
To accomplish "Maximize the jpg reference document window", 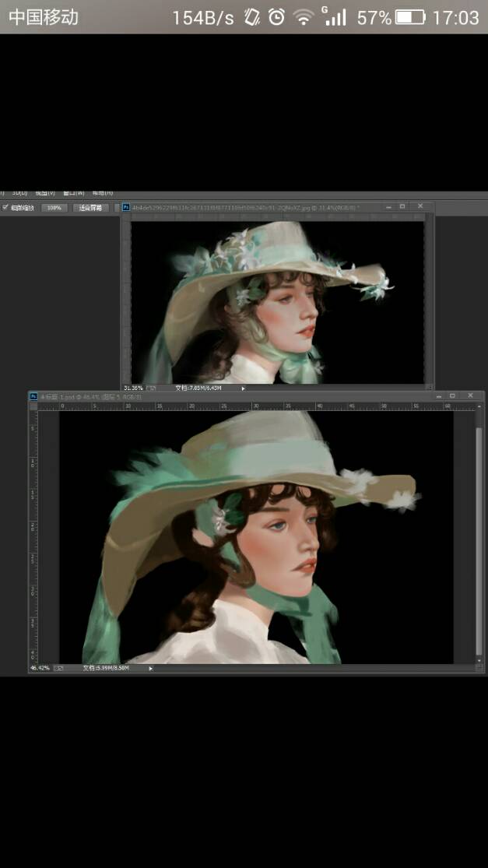I will pos(402,206).
